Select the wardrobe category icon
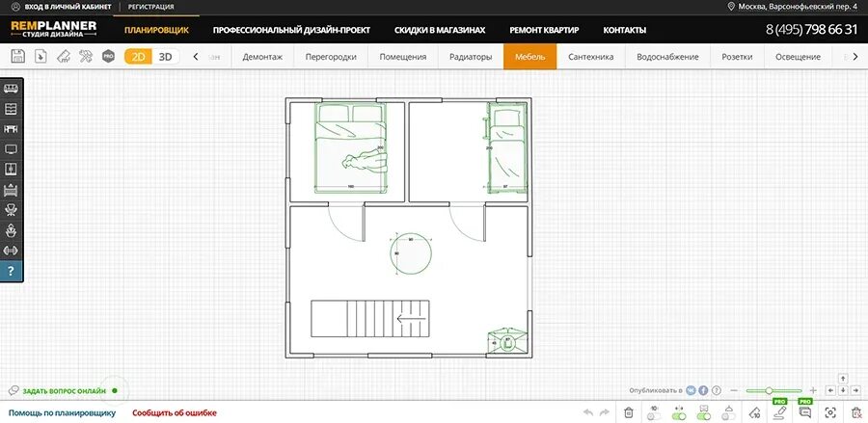The width and height of the screenshot is (868, 423). click(x=11, y=170)
